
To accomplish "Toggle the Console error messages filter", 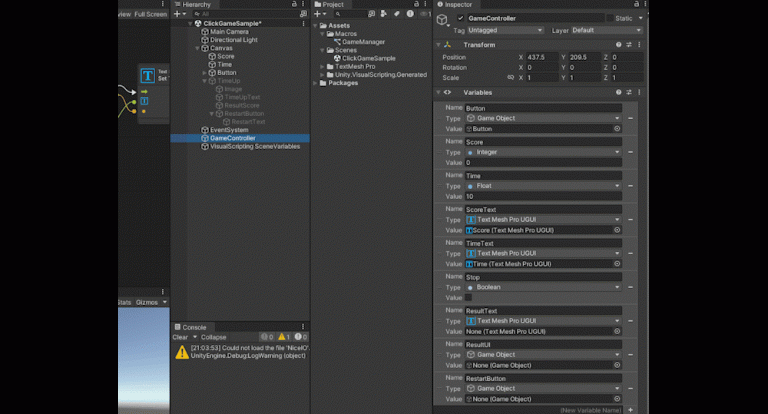I will [301, 337].
